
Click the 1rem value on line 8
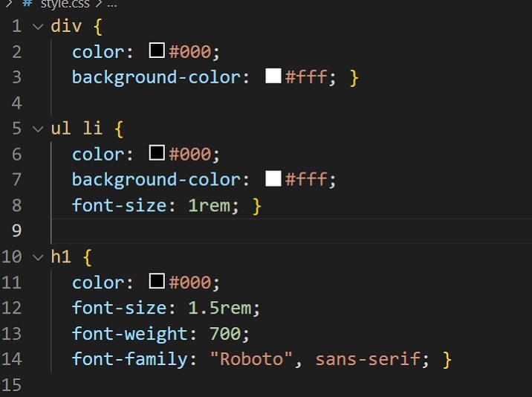(x=210, y=205)
